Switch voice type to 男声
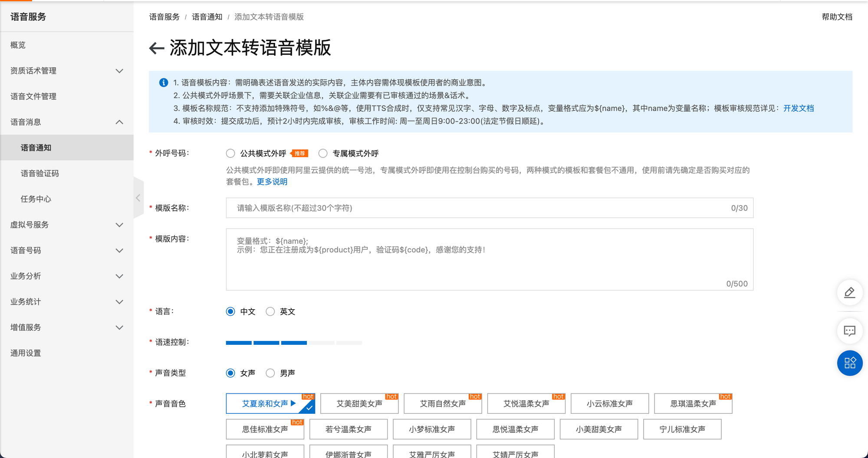This screenshot has height=458, width=868. tap(270, 373)
